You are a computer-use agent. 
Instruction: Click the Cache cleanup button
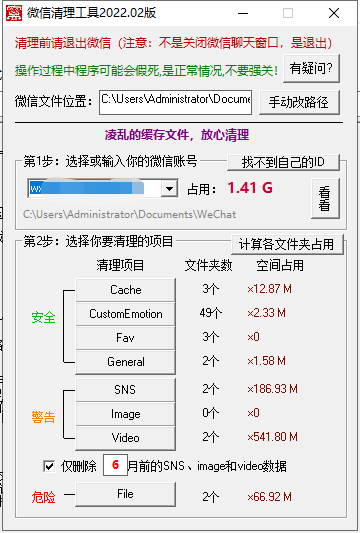125,290
